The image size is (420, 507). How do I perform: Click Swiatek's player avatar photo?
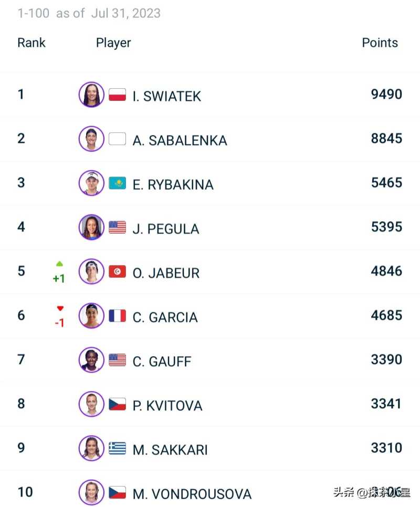click(x=91, y=95)
